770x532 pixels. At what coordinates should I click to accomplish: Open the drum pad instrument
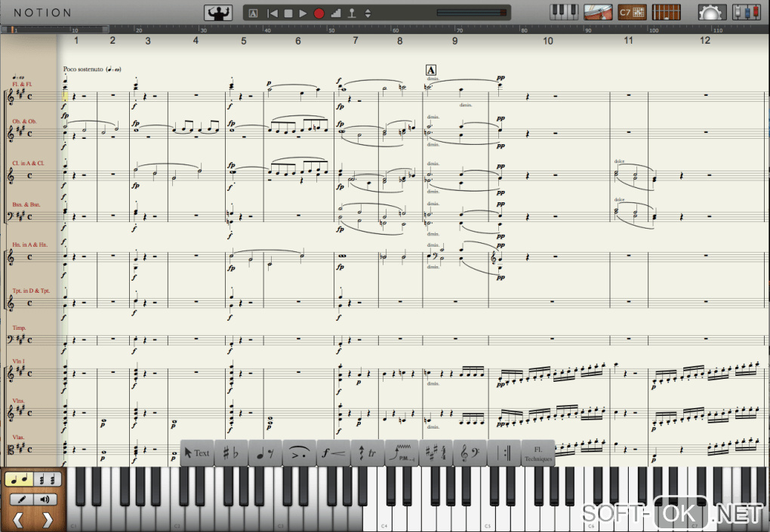point(598,12)
